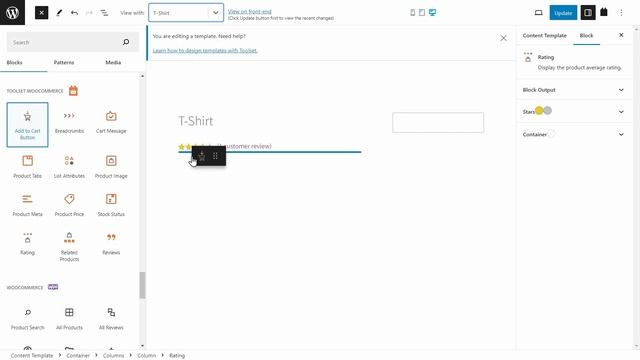Viewport: 640px width, 360px height.
Task: Select the pencil Tools icon
Action: (x=59, y=13)
